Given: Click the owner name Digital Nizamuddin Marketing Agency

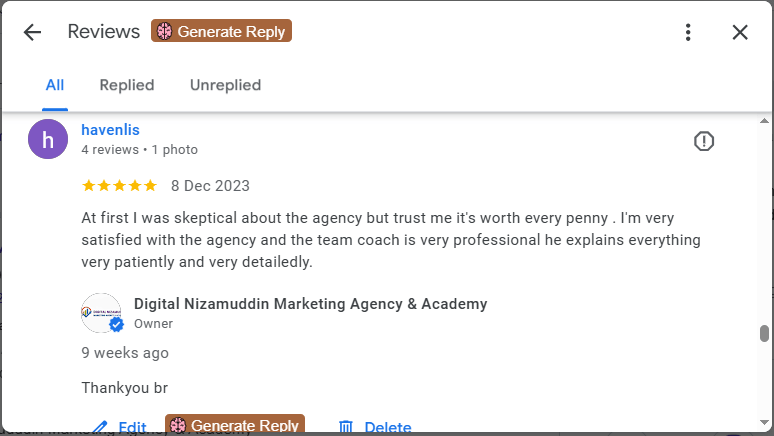Looking at the screenshot, I should click(310, 304).
